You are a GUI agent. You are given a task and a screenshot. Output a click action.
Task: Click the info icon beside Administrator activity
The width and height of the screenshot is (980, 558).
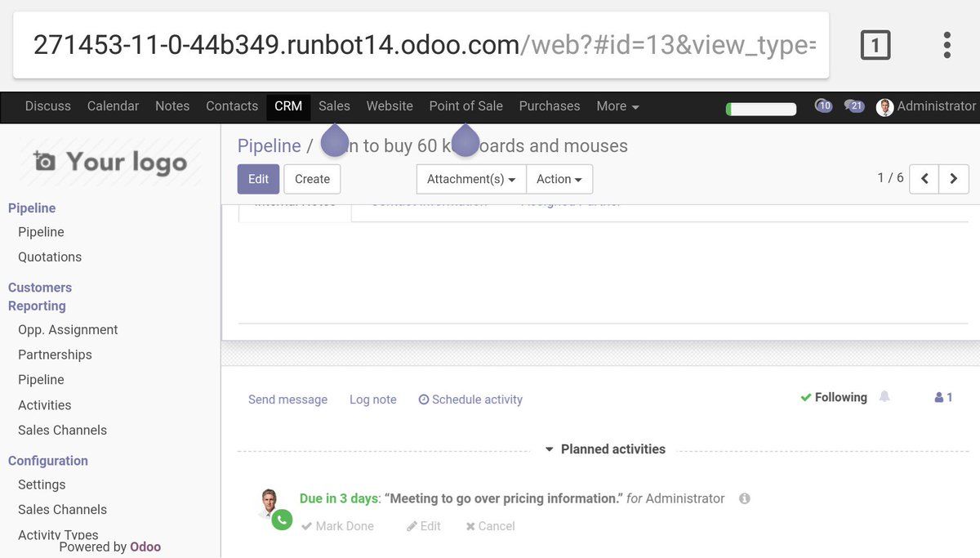pos(744,498)
